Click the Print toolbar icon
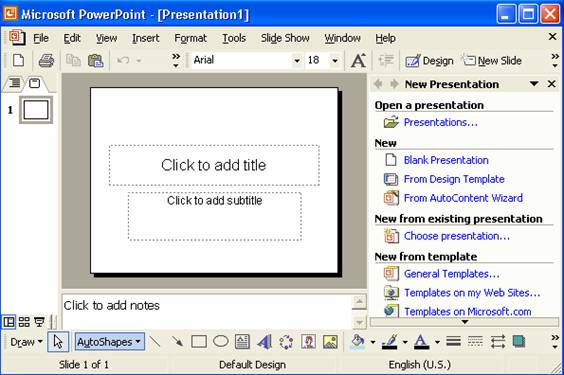The width and height of the screenshot is (564, 375). pos(46,60)
